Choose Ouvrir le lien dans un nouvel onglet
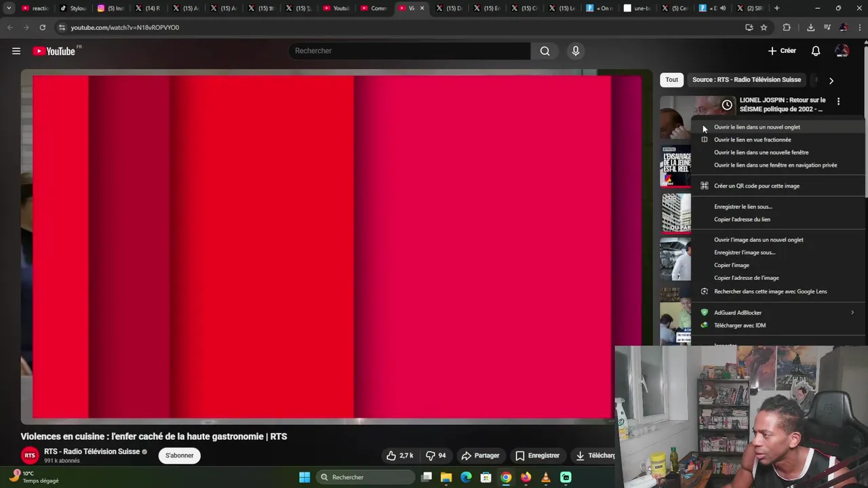 click(x=757, y=127)
